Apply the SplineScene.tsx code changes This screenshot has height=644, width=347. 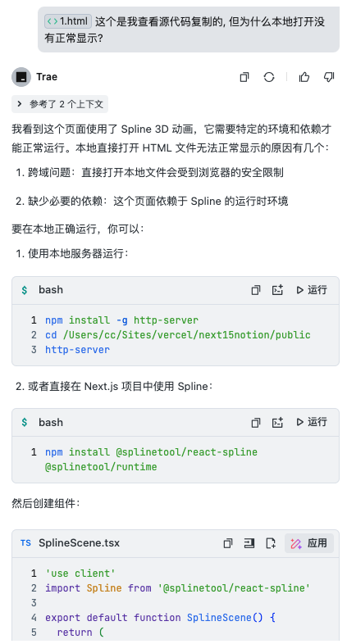308,543
